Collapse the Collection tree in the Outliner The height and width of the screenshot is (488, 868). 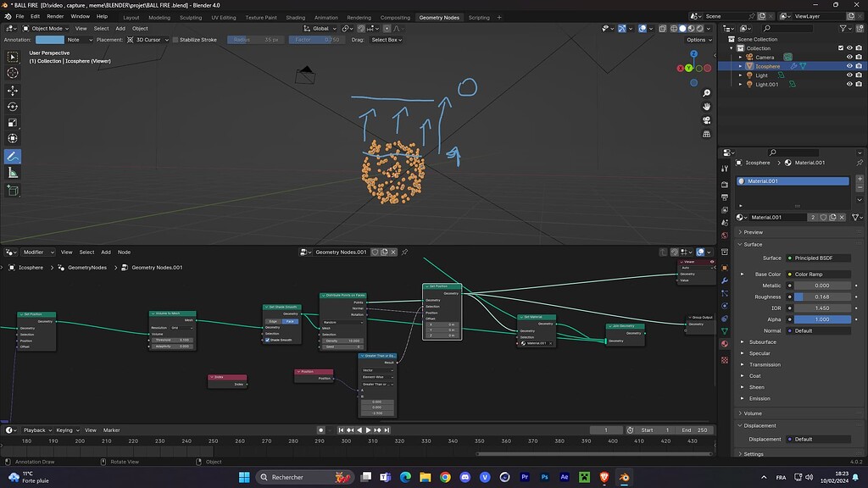(x=732, y=48)
